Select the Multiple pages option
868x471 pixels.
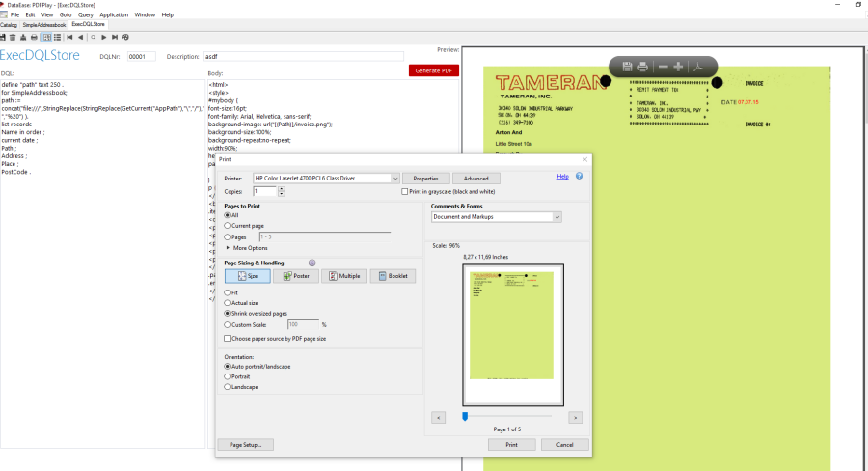[x=344, y=276]
